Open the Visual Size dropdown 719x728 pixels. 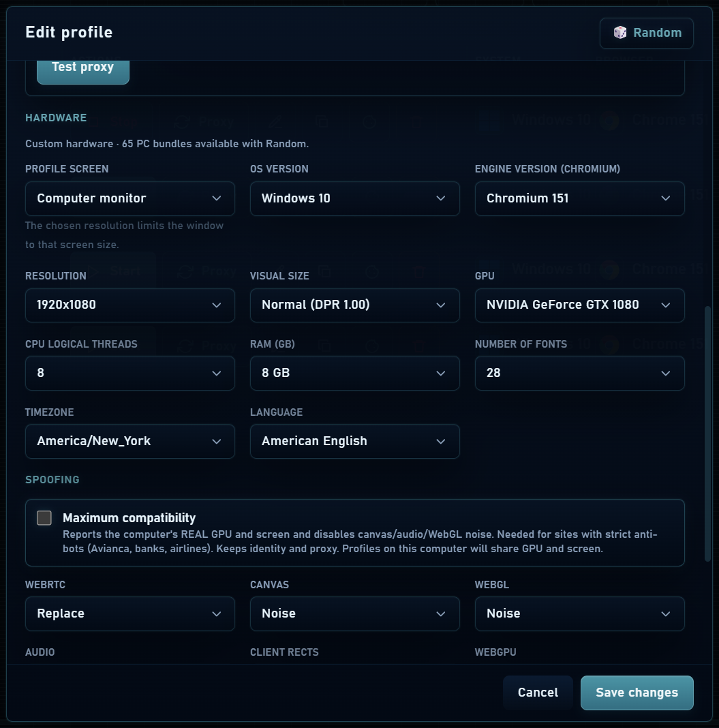coord(354,305)
